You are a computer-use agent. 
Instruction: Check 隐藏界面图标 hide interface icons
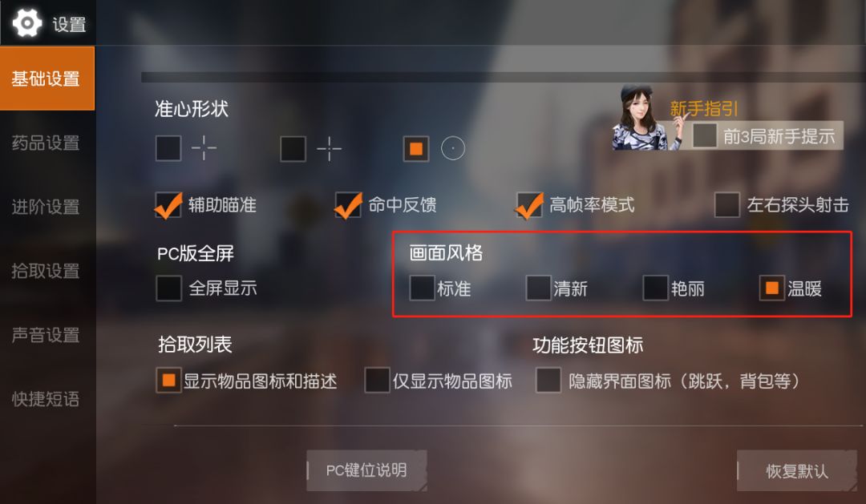tap(548, 381)
